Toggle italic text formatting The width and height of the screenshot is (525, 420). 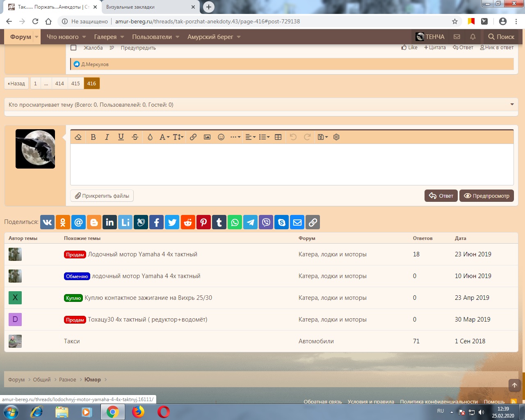[107, 137]
